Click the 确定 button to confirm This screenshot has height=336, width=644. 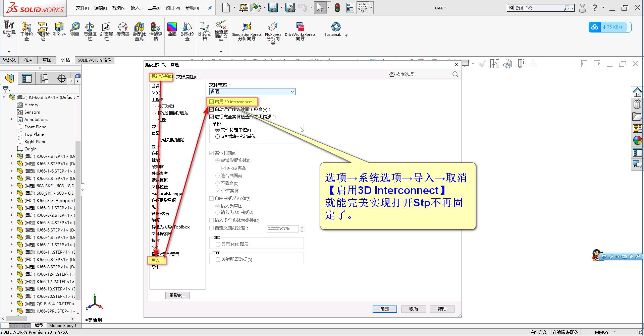coord(384,309)
